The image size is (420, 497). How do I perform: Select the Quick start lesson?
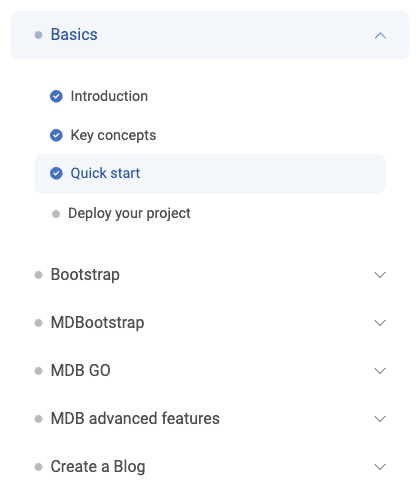click(x=210, y=174)
